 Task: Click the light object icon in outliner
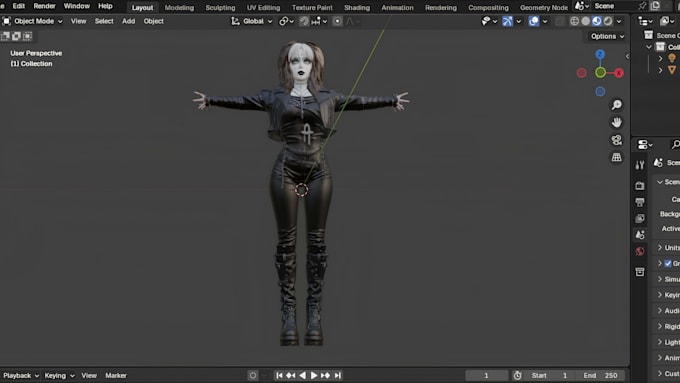(x=672, y=58)
